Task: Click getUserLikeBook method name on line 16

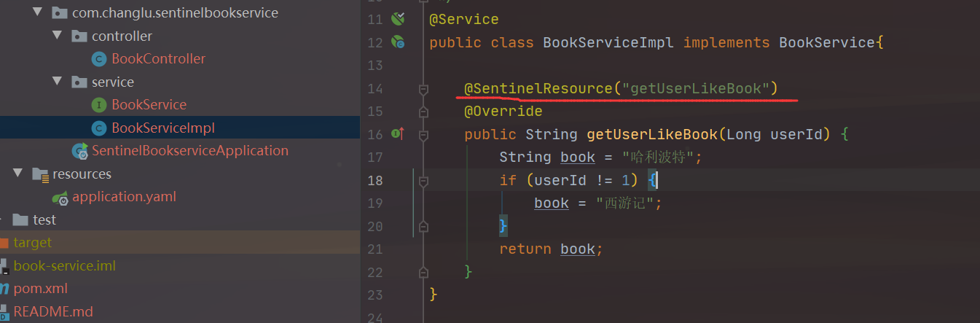Action: [652, 135]
